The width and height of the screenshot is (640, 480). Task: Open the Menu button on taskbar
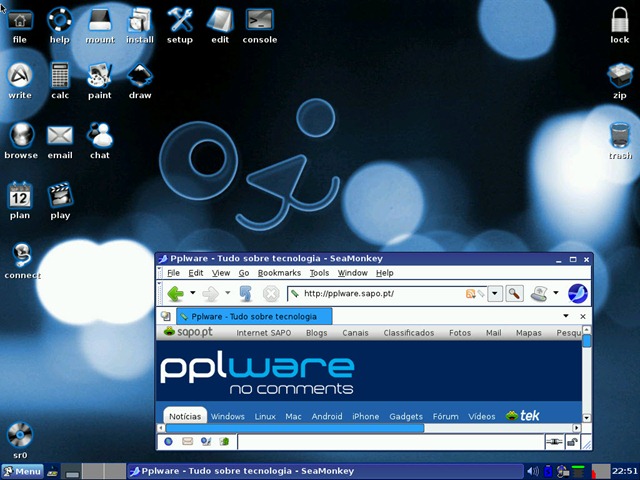22,471
